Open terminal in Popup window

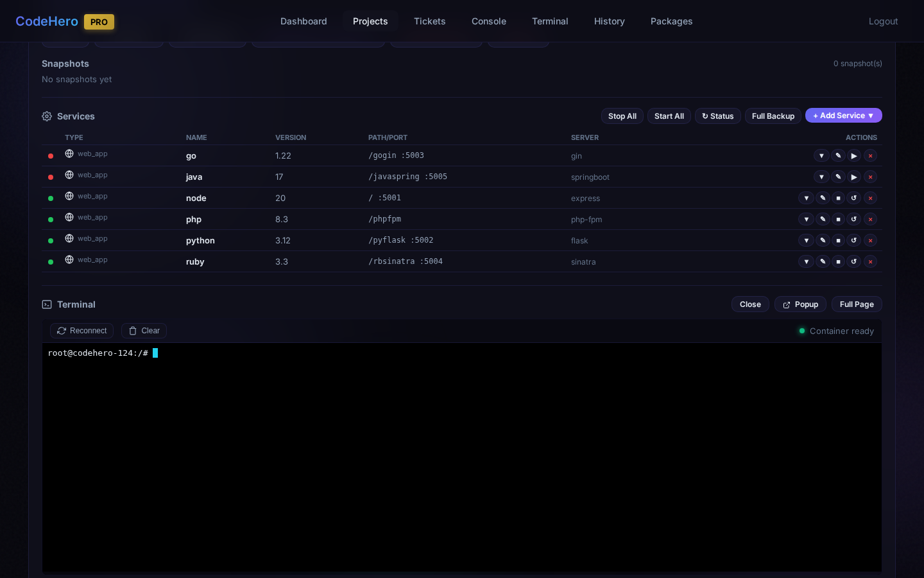click(x=800, y=304)
